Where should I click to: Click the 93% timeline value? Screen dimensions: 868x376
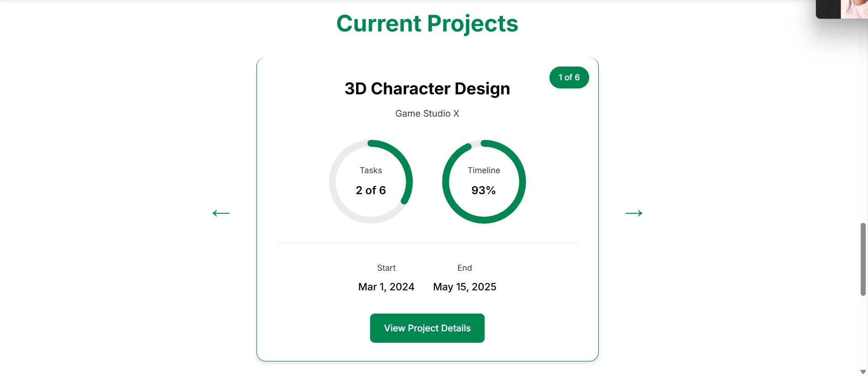pos(484,191)
